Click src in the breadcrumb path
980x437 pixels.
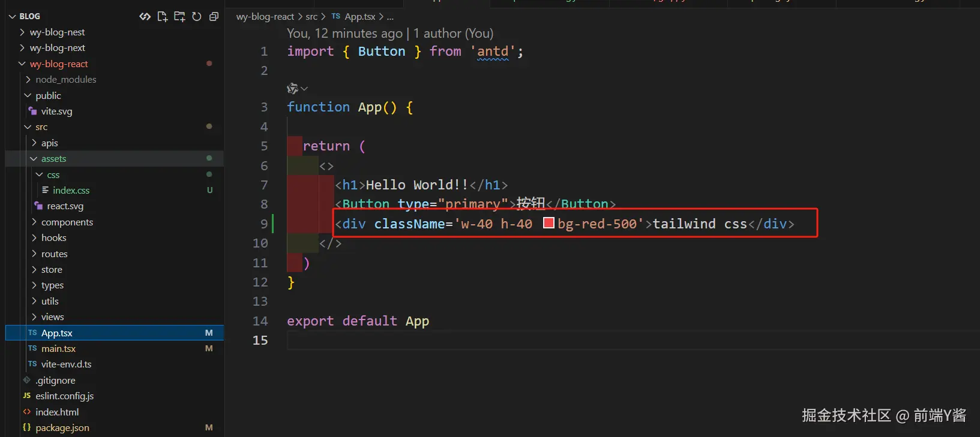311,17
